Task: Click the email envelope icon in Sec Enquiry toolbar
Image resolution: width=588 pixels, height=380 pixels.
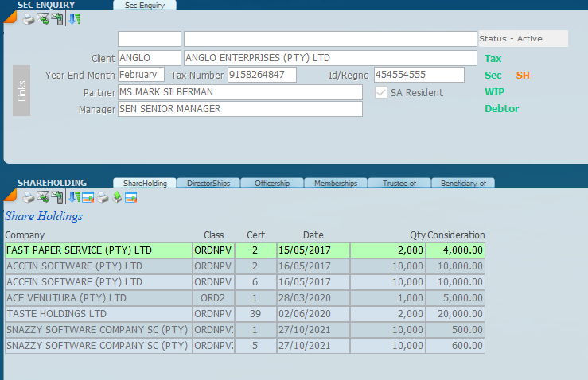Action: point(43,19)
